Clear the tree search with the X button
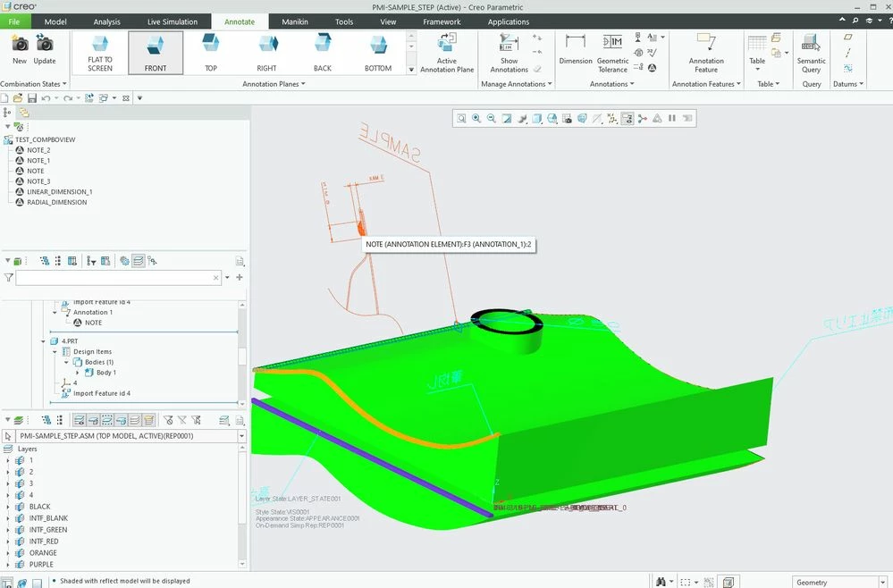Screen dimensions: 893x588 click(x=215, y=278)
